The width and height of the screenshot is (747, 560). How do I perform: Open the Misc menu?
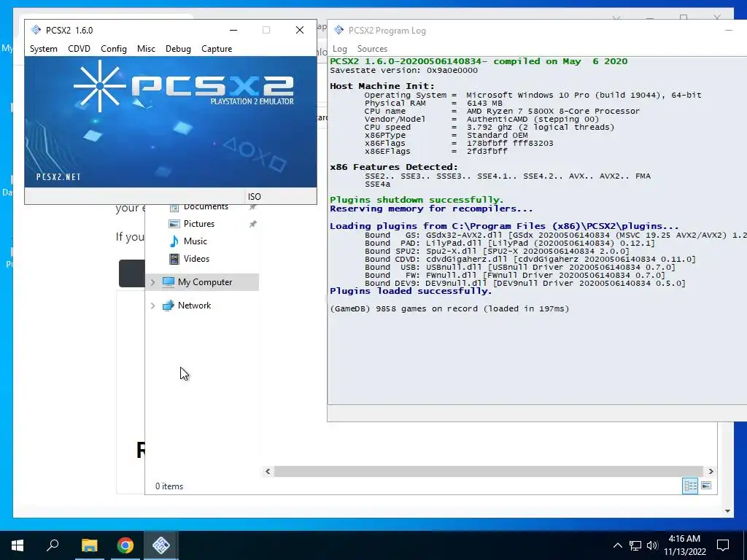[x=146, y=49]
